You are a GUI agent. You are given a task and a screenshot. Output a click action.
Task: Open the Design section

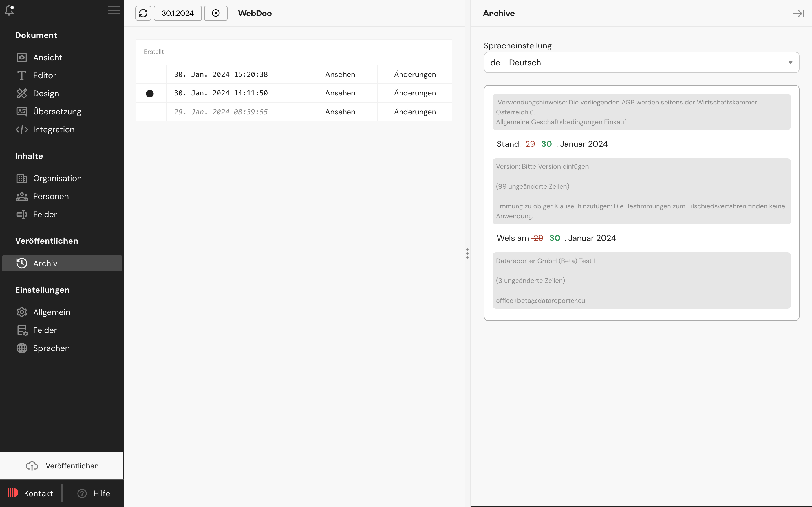click(46, 94)
